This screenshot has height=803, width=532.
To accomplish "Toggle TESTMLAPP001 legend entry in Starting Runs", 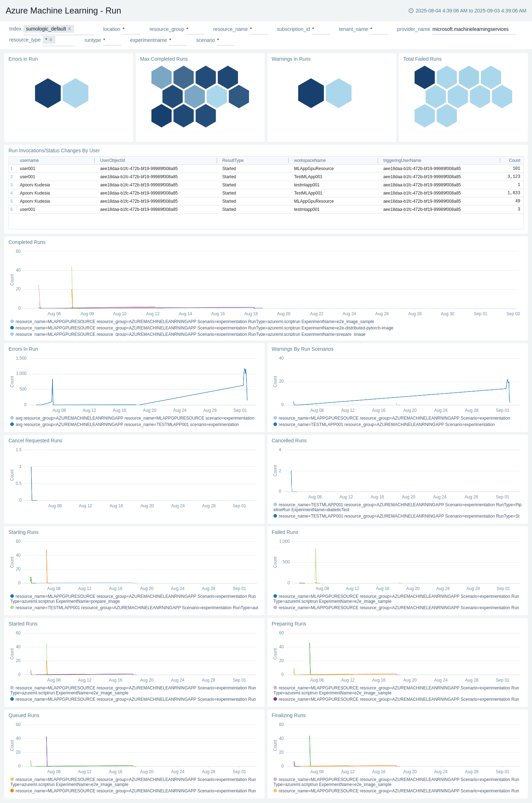I will pos(134,608).
